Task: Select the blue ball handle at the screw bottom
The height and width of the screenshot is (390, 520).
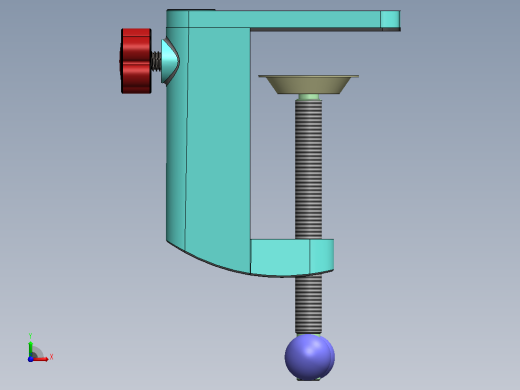Action: click(310, 357)
